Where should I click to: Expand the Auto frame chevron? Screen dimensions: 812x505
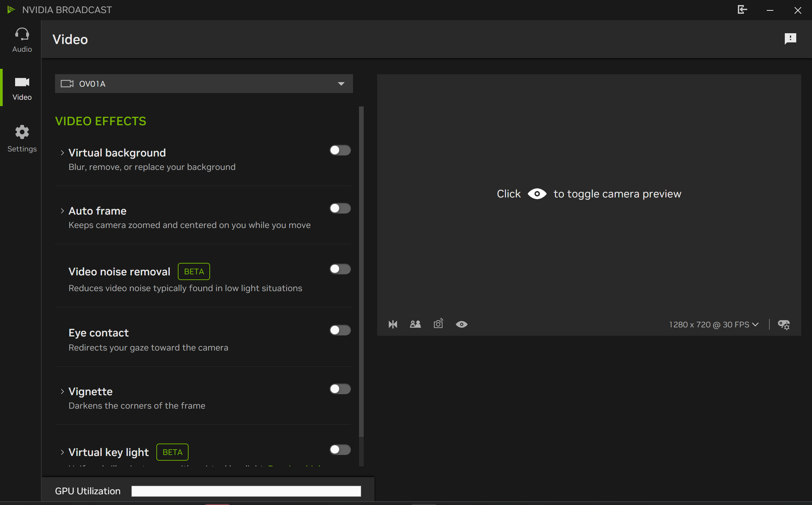point(62,211)
